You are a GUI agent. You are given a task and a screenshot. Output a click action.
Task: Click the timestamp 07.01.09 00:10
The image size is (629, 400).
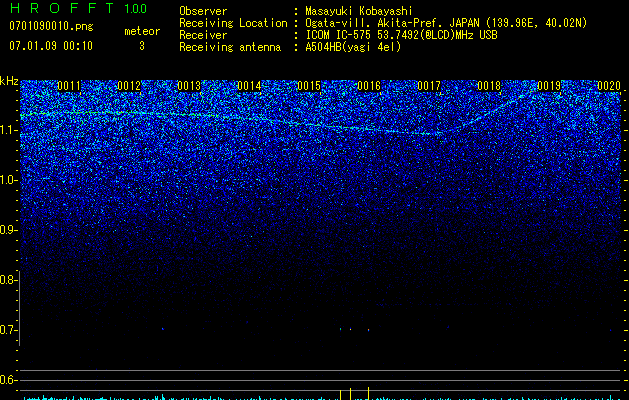[x=51, y=46]
